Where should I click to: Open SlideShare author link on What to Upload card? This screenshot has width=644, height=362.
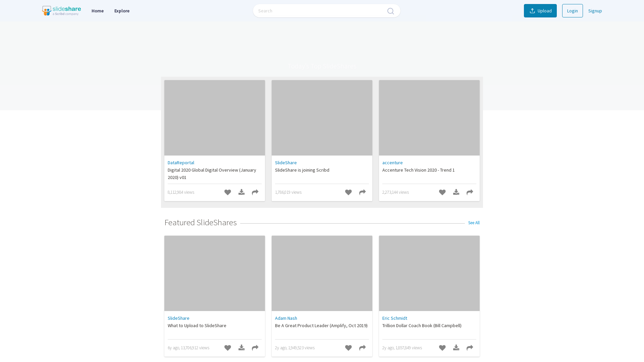pos(178,318)
